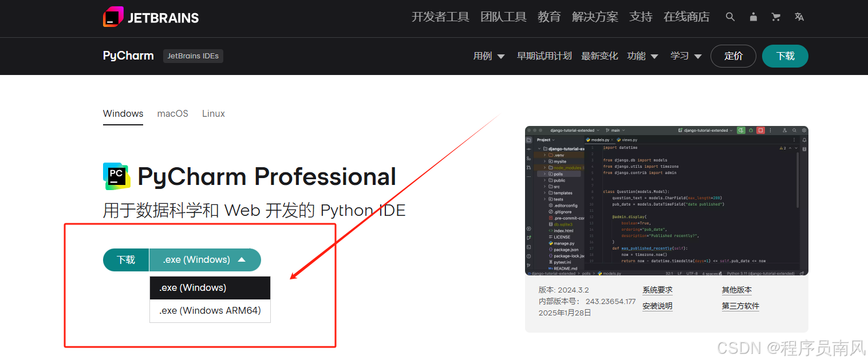Open 安装说明 link
Image resolution: width=868 pixels, height=363 pixels.
[657, 306]
